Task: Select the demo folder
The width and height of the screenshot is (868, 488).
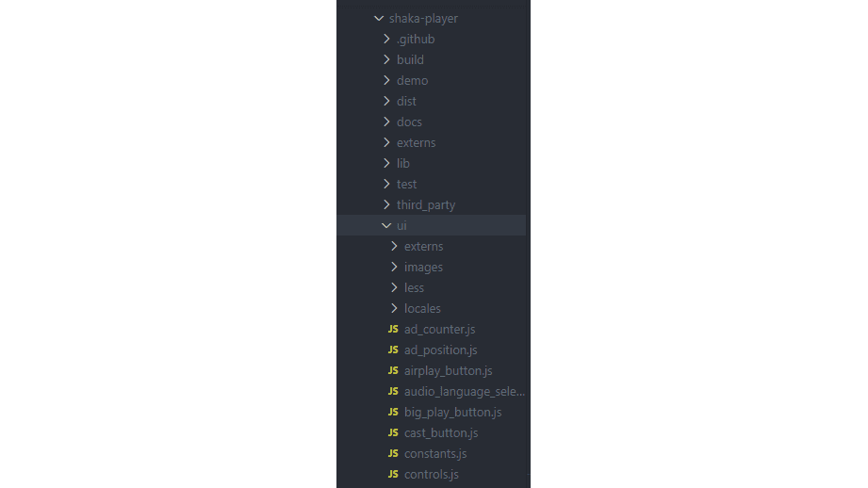Action: coord(413,80)
